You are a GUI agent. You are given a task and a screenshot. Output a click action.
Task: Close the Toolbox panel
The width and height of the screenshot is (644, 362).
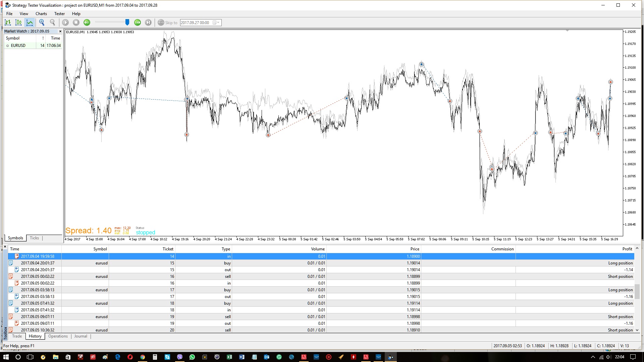pyautogui.click(x=5, y=247)
